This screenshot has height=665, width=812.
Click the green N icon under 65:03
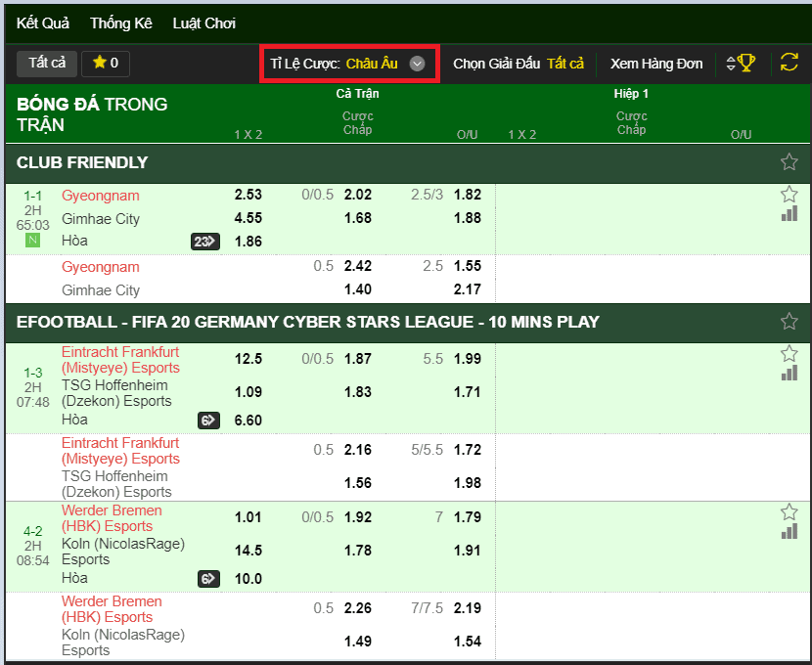(32, 240)
